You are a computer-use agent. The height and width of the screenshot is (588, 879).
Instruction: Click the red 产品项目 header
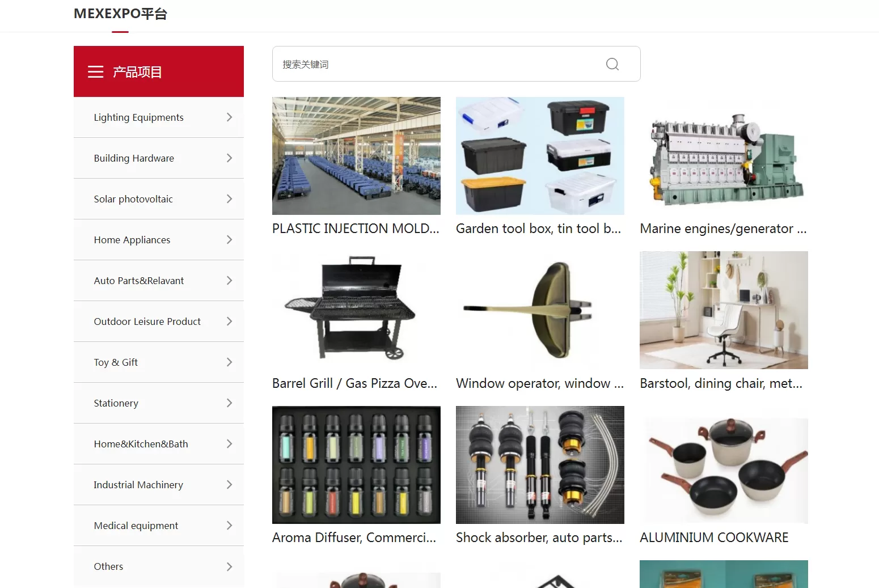(159, 71)
